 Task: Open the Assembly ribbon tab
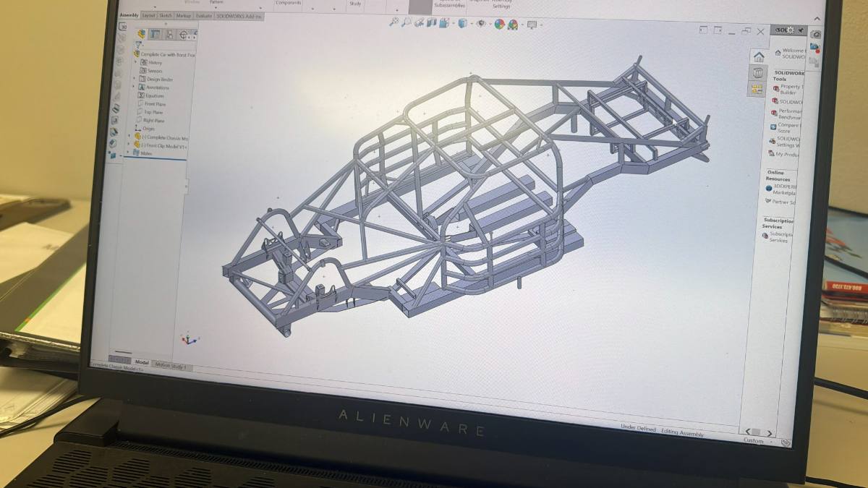129,15
